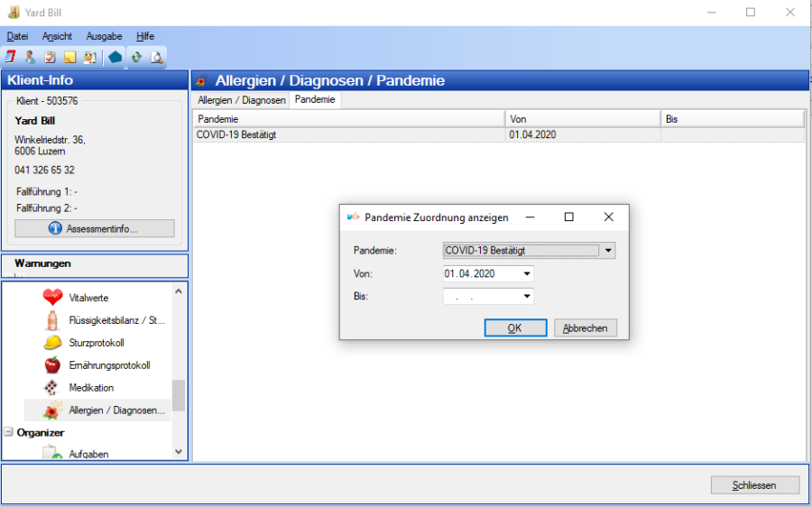The image size is (812, 507).
Task: Click the green refresh arrows icon
Action: [x=136, y=57]
